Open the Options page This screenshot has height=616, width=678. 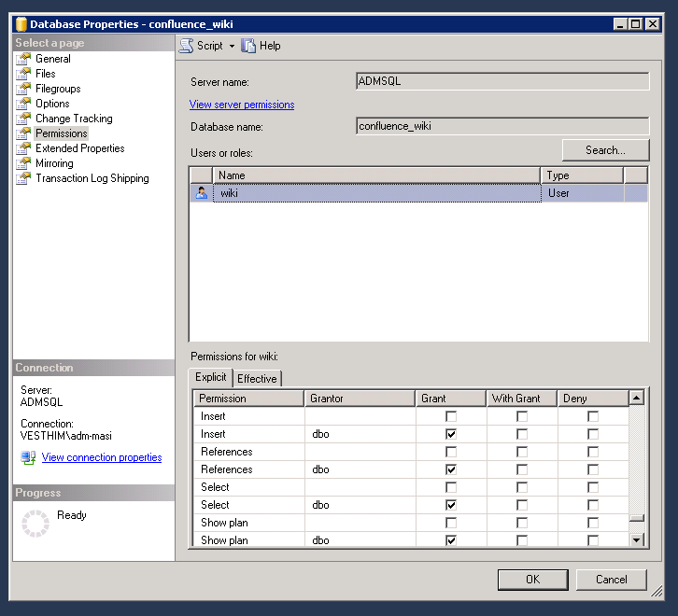(52, 104)
